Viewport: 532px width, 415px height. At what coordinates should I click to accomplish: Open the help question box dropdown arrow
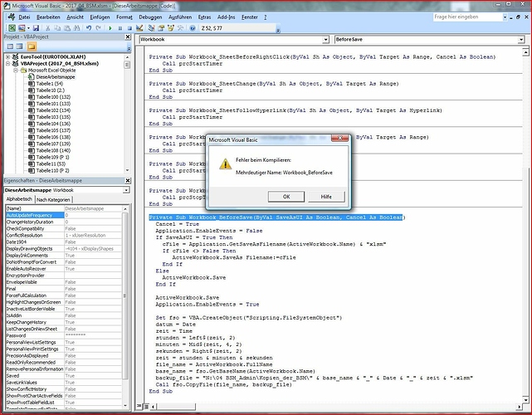pos(505,17)
